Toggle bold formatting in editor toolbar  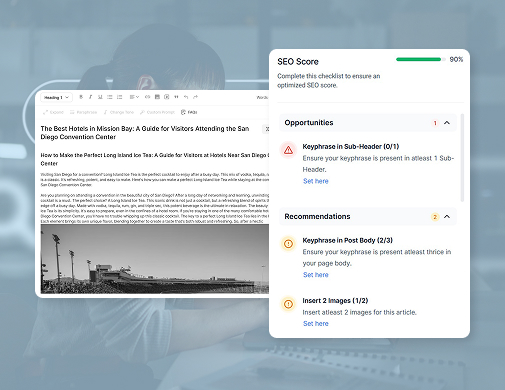81,97
